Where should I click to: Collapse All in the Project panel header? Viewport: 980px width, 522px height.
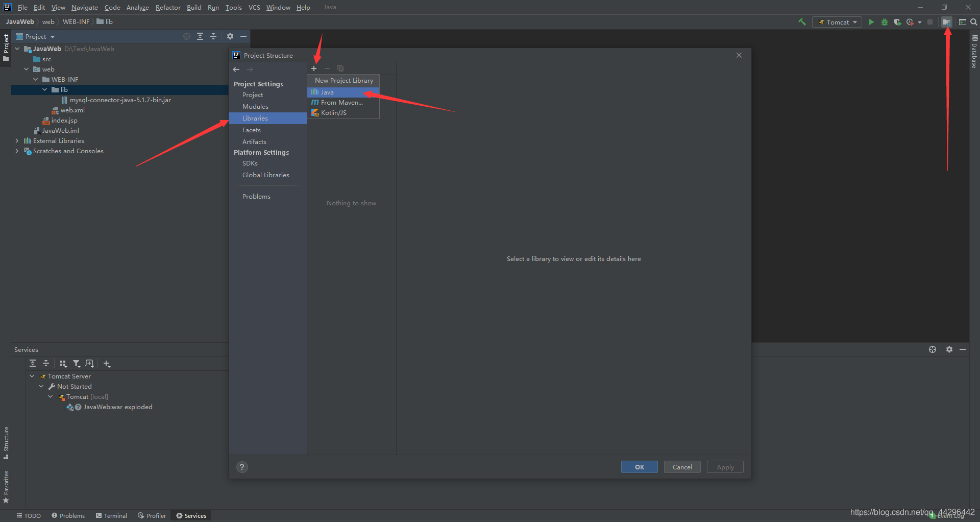(x=213, y=36)
